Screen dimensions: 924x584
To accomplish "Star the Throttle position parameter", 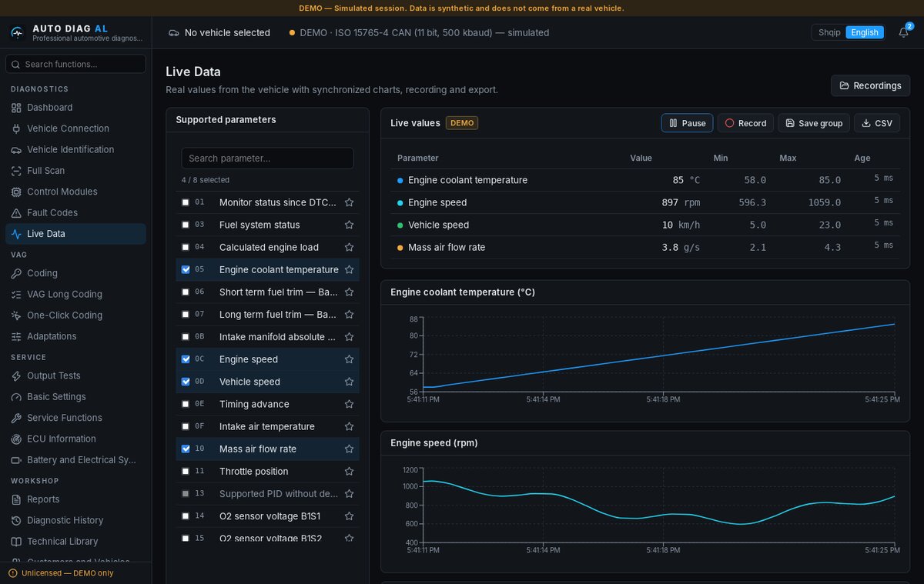I will point(349,471).
